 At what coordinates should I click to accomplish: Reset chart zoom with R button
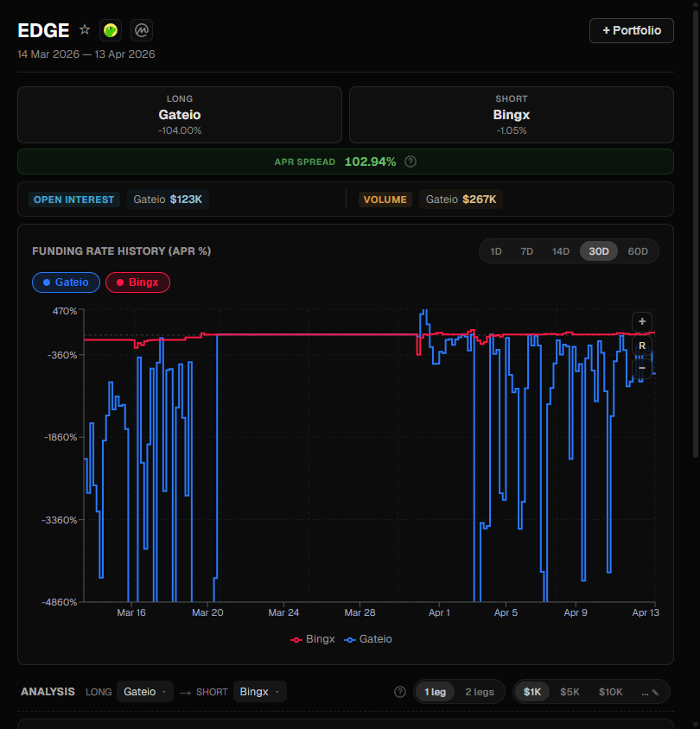[642, 345]
